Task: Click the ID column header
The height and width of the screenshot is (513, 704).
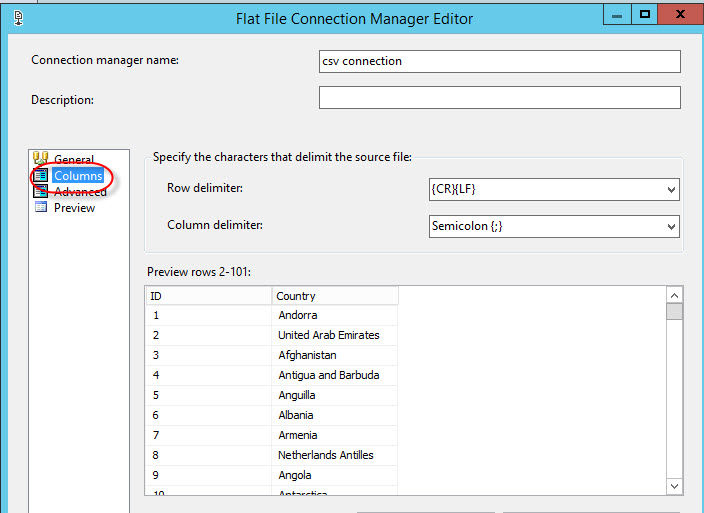Action: (208, 296)
